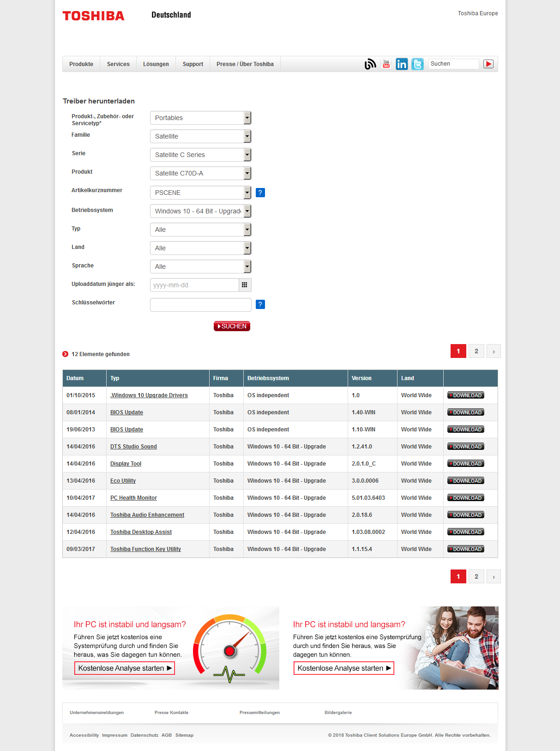Click page 1 in top pagination
The height and width of the screenshot is (751, 560).
click(x=458, y=351)
